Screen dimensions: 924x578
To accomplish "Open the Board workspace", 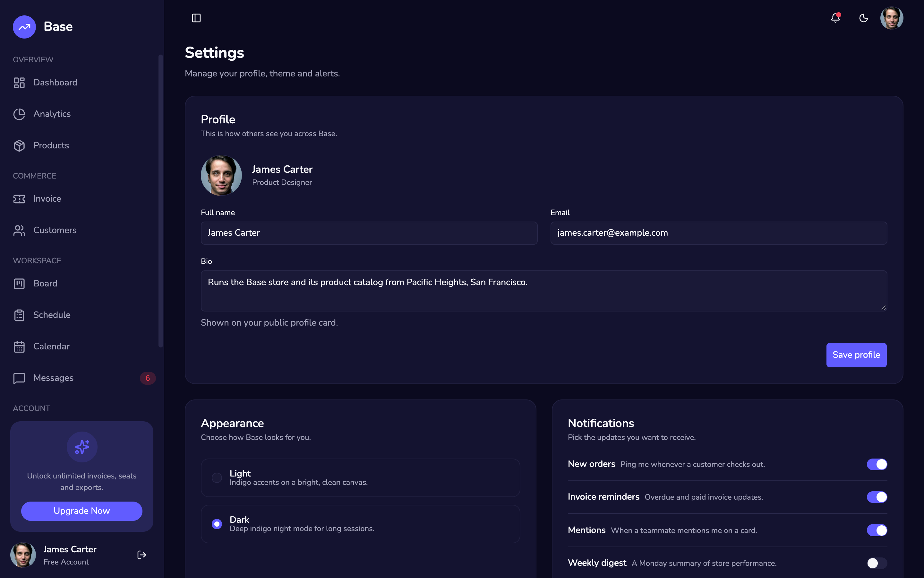I will (82, 284).
